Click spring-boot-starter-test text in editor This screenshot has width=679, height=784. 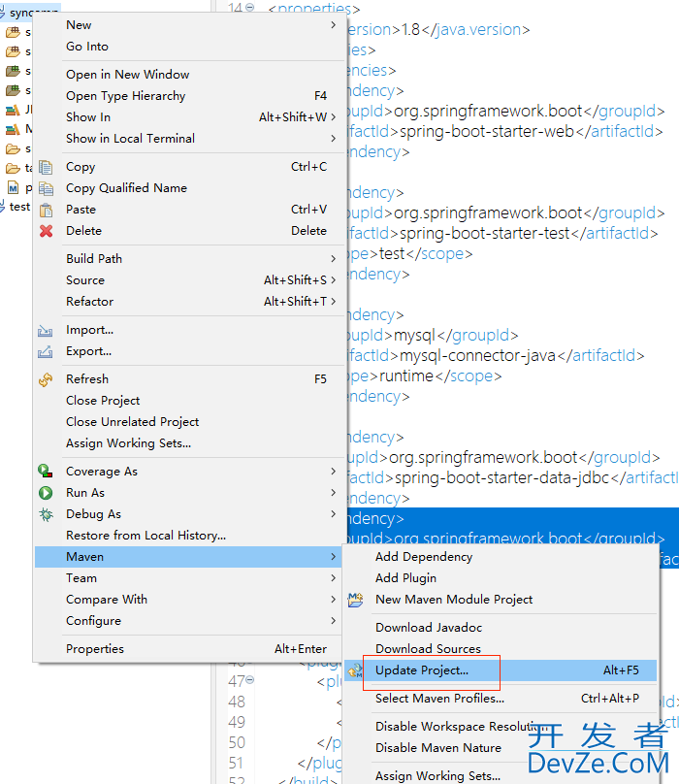484,234
